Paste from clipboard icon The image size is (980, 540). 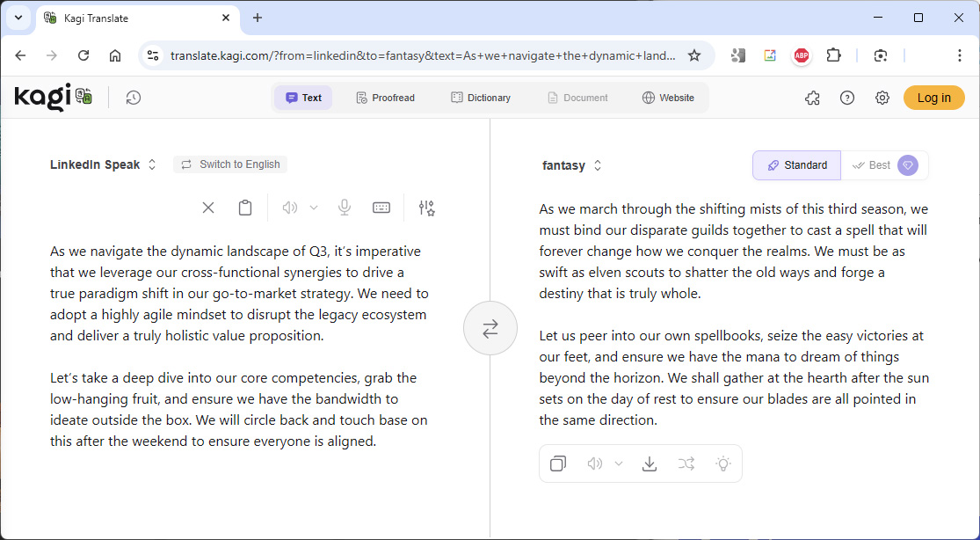click(x=245, y=208)
